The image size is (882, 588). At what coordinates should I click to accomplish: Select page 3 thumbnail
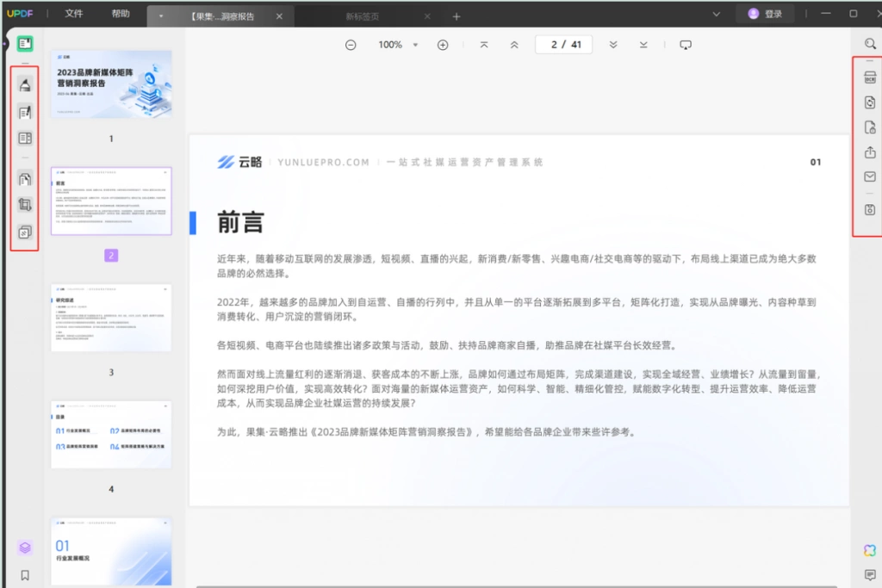coord(111,318)
